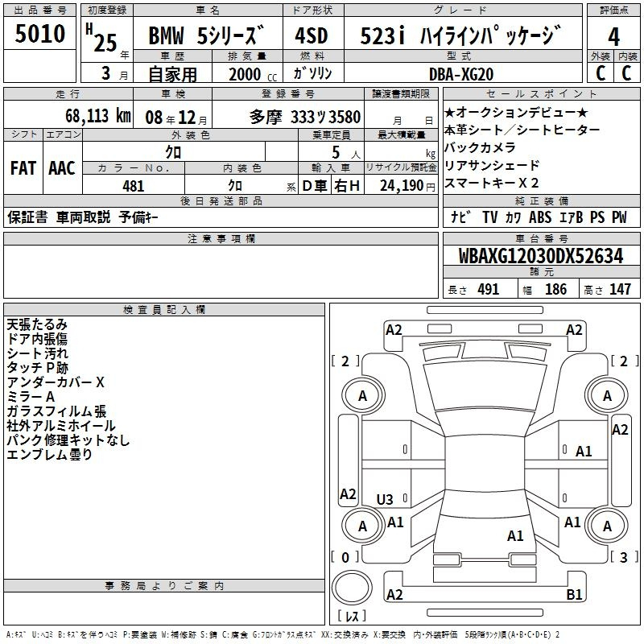Click the model code DBA-XG20

pyautogui.click(x=461, y=74)
